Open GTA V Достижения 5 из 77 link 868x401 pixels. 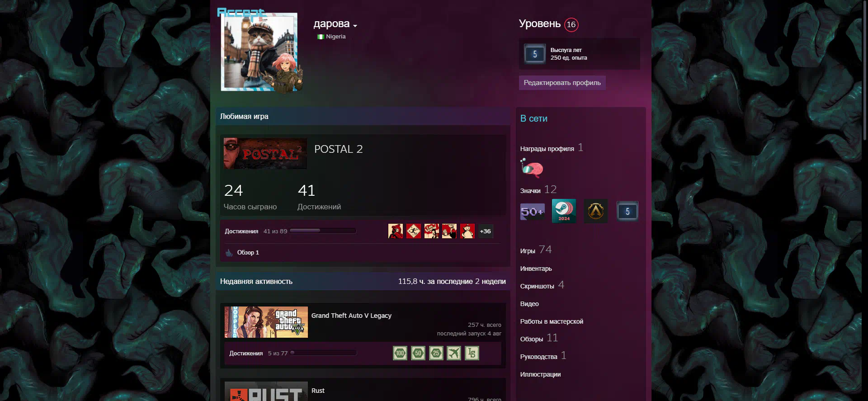pyautogui.click(x=258, y=353)
